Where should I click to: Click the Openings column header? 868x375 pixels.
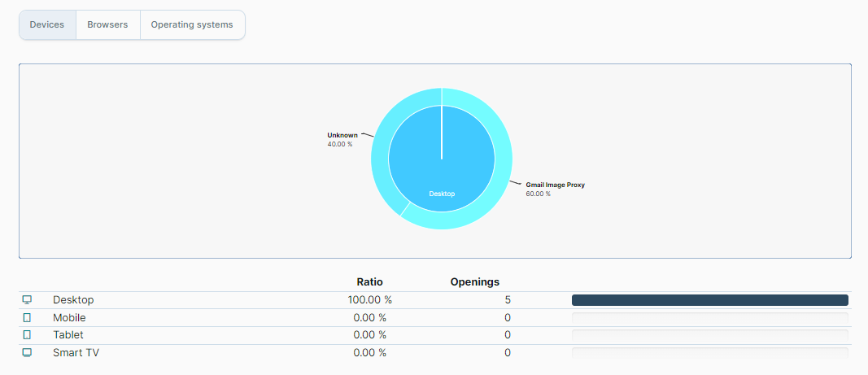(x=474, y=282)
